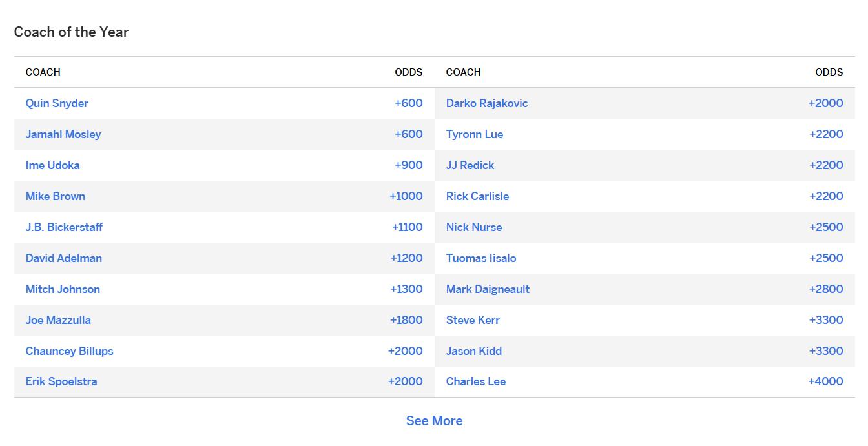This screenshot has width=868, height=446.
Task: Click the +900 odds next to Ime Udoka
Action: click(x=409, y=165)
